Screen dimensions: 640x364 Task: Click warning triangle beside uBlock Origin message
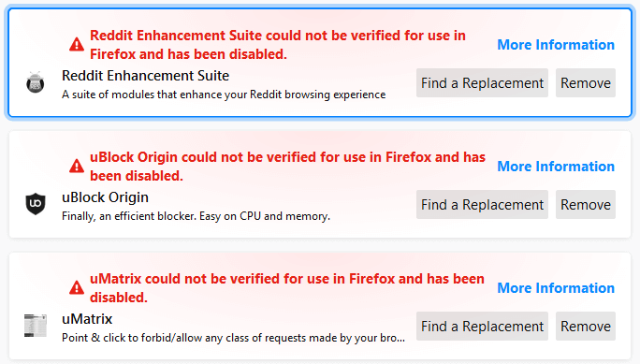77,166
